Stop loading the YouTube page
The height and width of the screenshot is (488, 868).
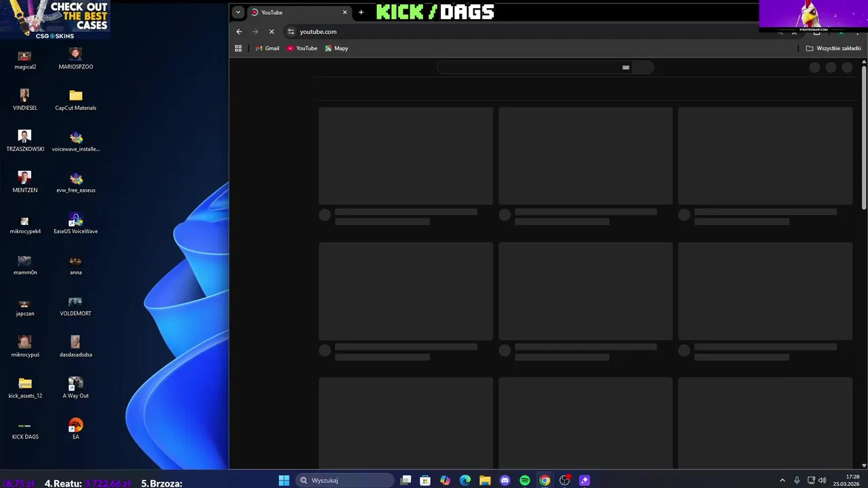271,32
